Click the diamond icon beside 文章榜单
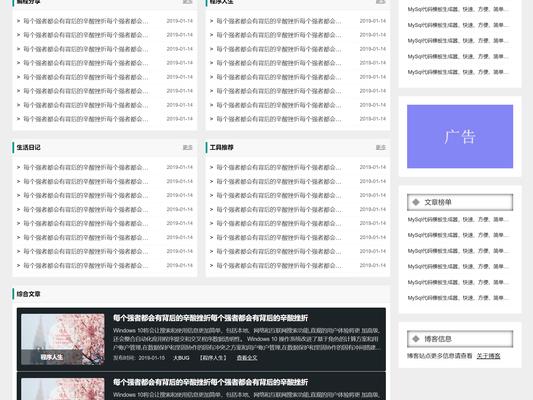 click(x=416, y=202)
